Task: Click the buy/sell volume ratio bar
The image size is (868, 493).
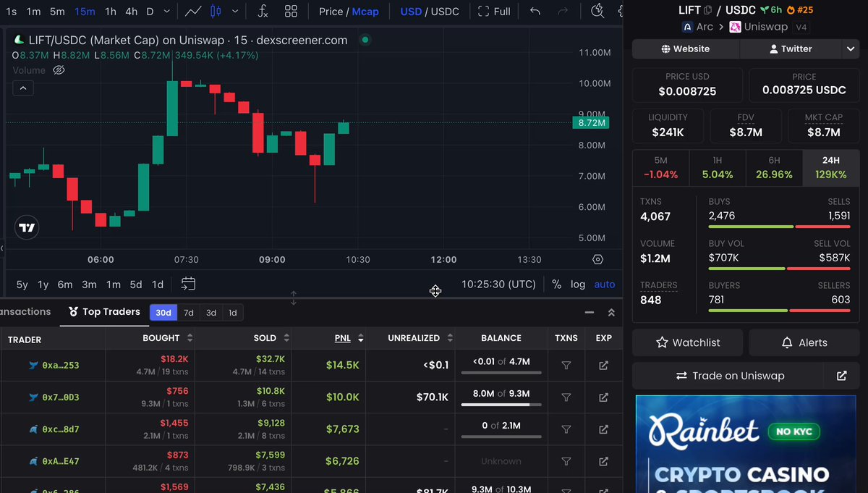Action: point(780,269)
